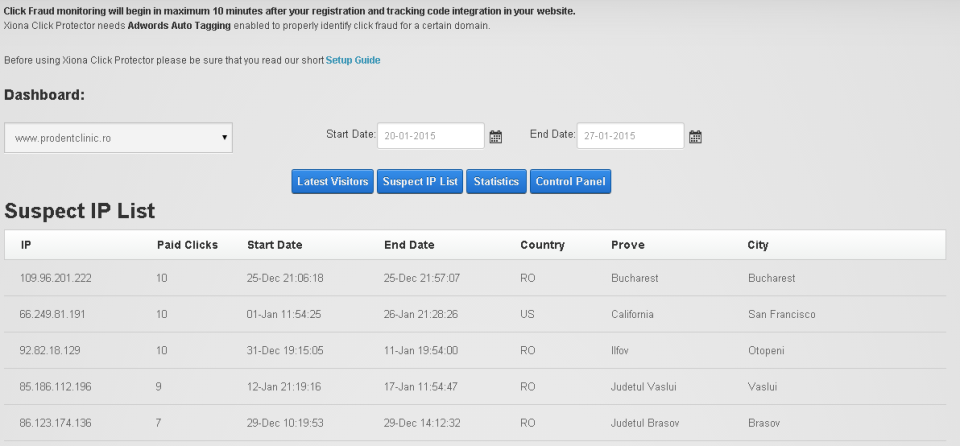The height and width of the screenshot is (446, 960).
Task: Click the Start Date input field
Action: (x=431, y=136)
